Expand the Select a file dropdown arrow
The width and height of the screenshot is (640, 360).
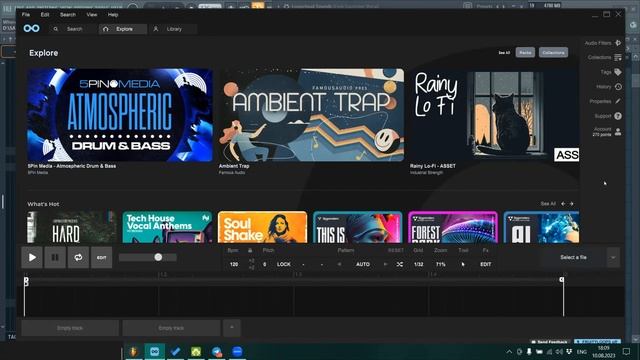[613, 258]
